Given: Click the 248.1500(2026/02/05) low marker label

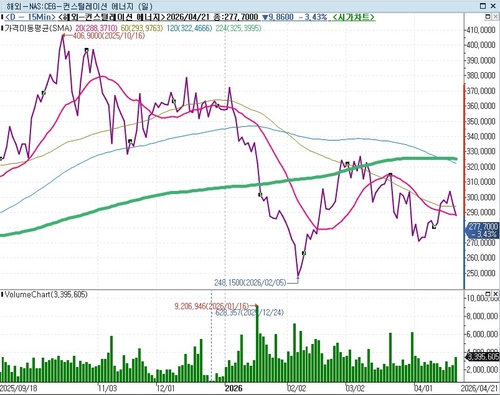Looking at the screenshot, I should 250,283.
